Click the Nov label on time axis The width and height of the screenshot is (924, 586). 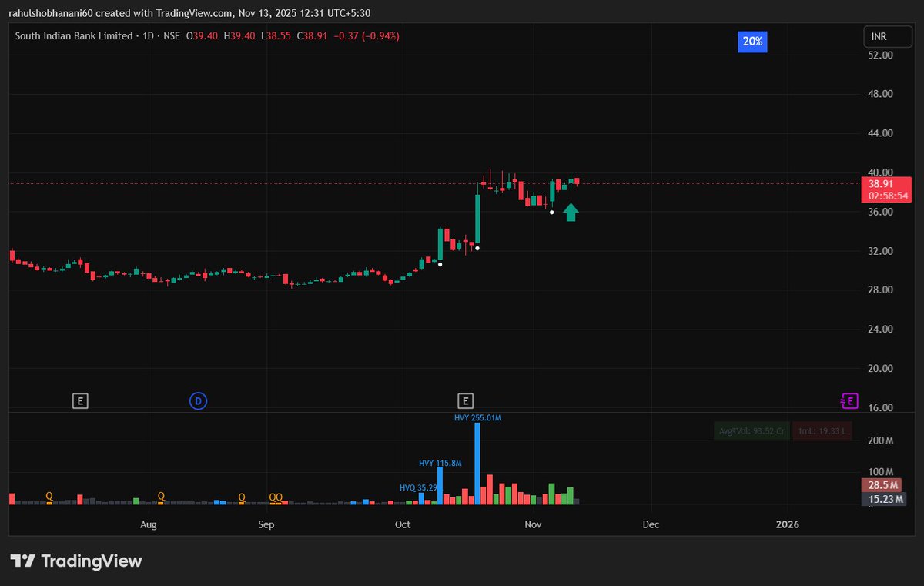tap(532, 524)
